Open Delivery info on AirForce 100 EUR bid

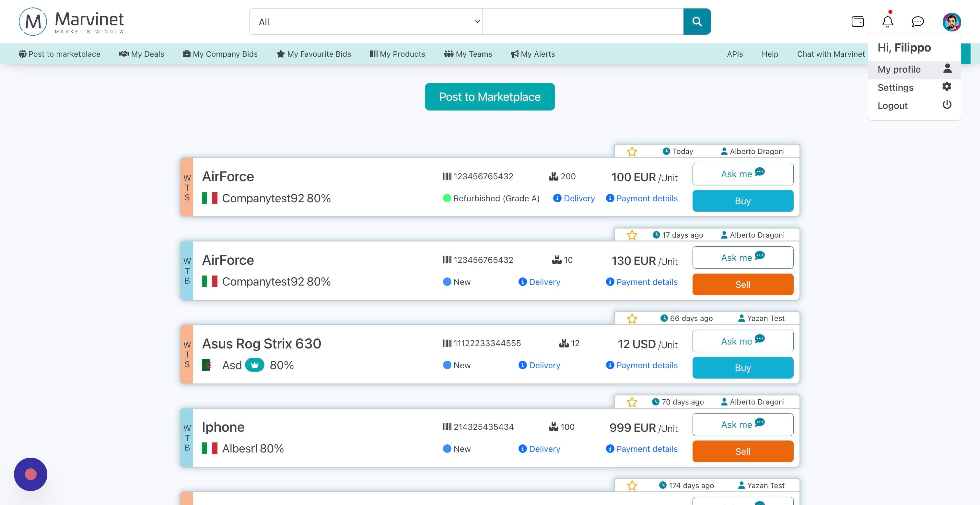pyautogui.click(x=574, y=198)
